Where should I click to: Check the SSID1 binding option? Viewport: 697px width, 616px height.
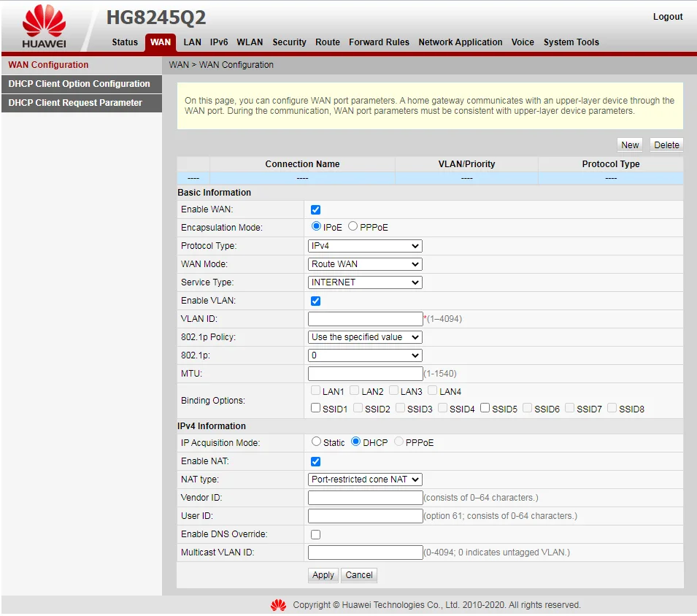click(315, 409)
